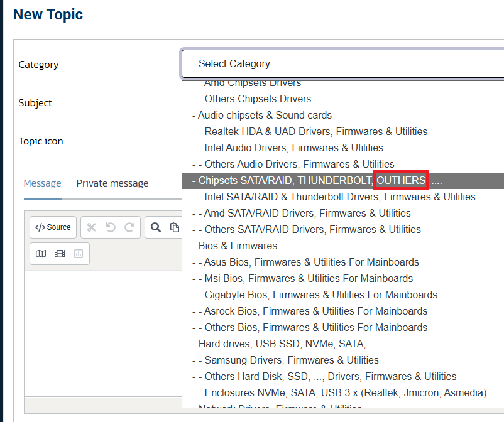Image resolution: width=504 pixels, height=422 pixels.
Task: Choose Others Chipsets Drivers option
Action: (258, 99)
